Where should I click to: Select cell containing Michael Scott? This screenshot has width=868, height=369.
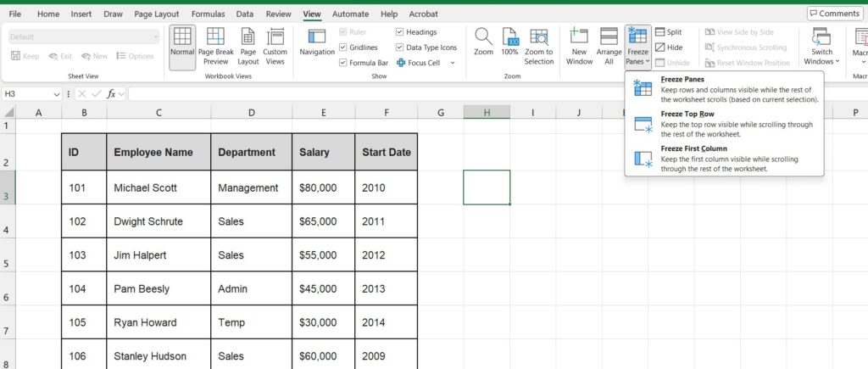tap(159, 187)
